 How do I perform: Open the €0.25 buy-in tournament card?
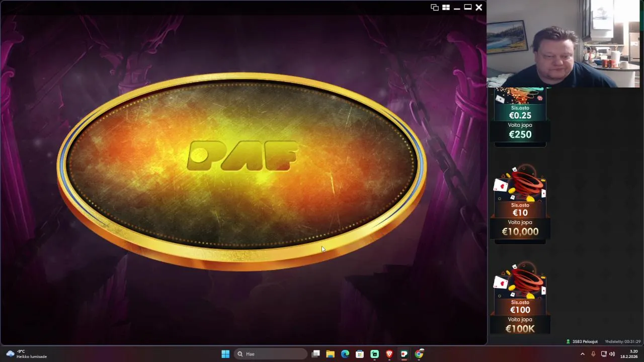[520, 117]
